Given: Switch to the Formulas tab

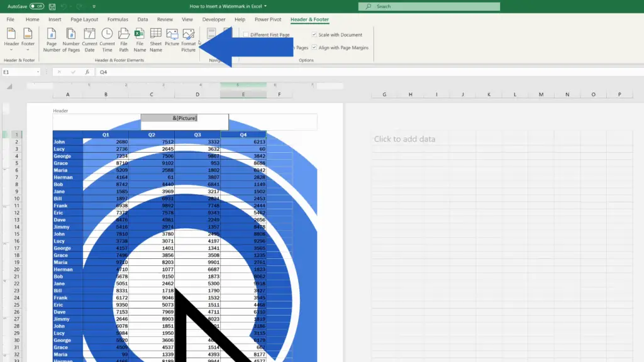Looking at the screenshot, I should [118, 19].
